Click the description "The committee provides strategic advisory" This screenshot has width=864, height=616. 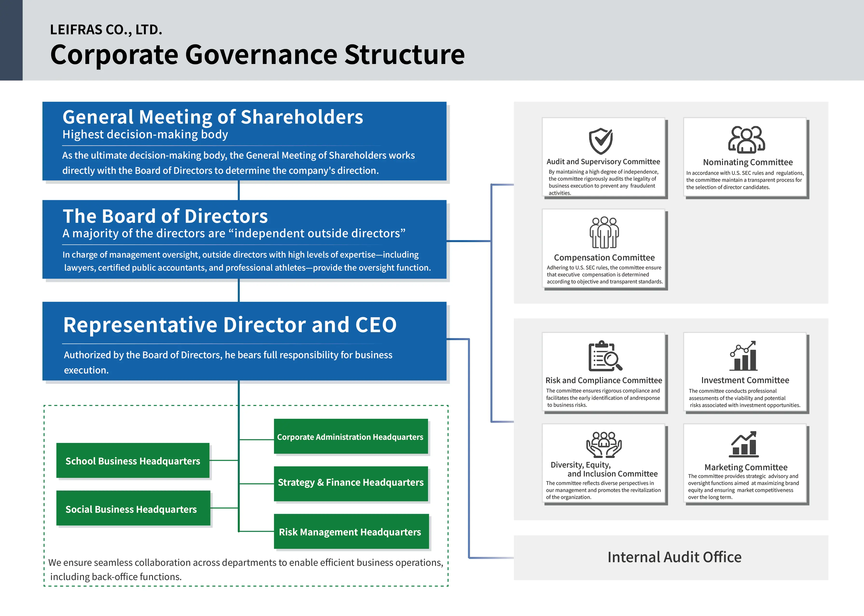click(x=743, y=487)
